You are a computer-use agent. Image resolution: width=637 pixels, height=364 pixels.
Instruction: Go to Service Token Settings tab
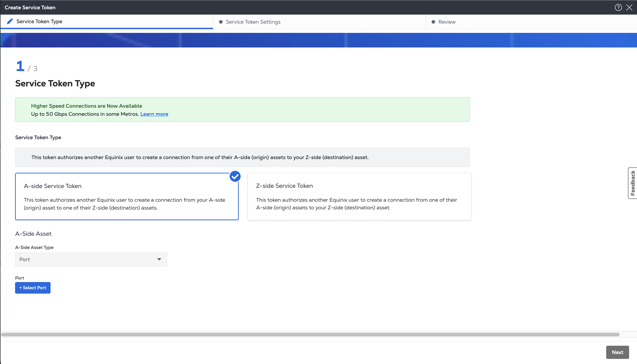click(253, 22)
